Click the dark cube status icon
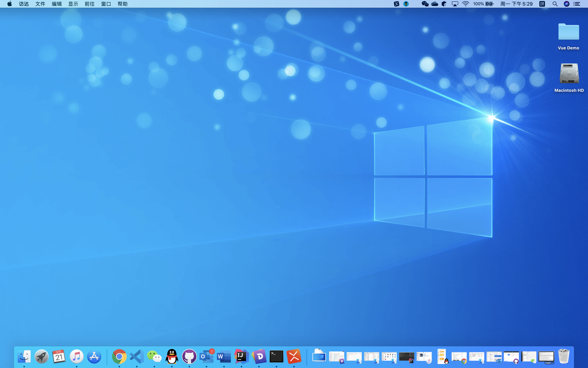Viewport: 588px width, 368px height. pos(444,4)
